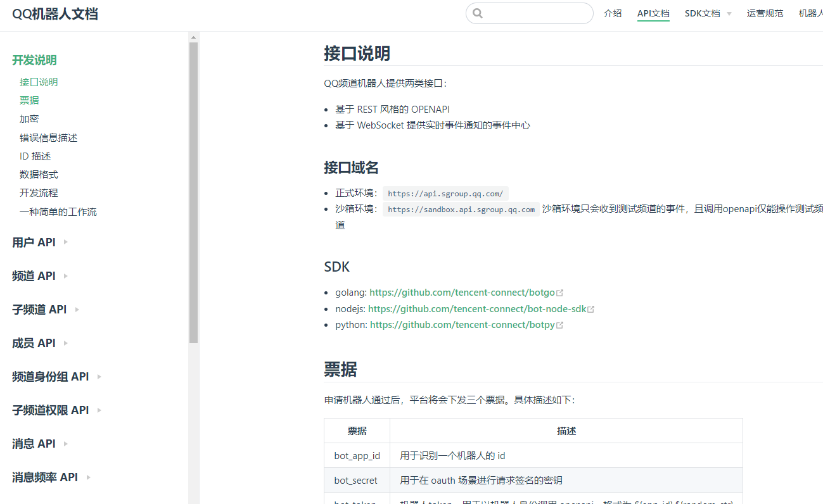Expand the 消息 API section arrow

click(x=66, y=443)
